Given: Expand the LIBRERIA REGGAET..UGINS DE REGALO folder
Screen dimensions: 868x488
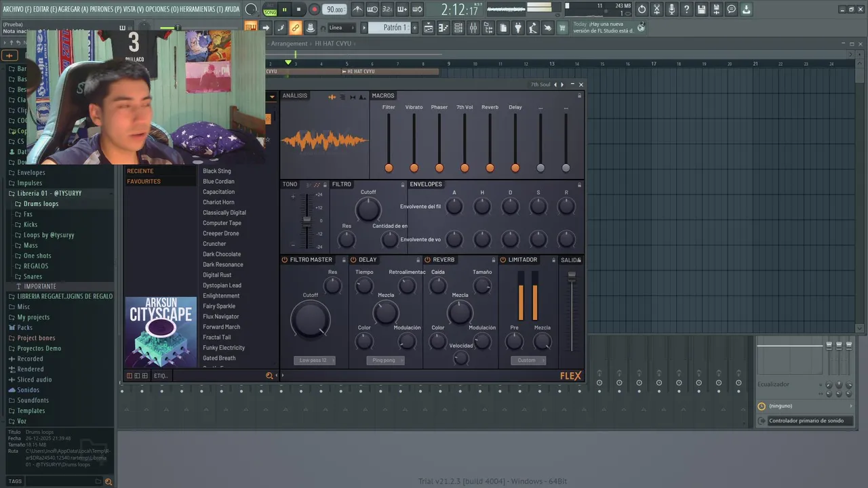Looking at the screenshot, I should [x=60, y=297].
